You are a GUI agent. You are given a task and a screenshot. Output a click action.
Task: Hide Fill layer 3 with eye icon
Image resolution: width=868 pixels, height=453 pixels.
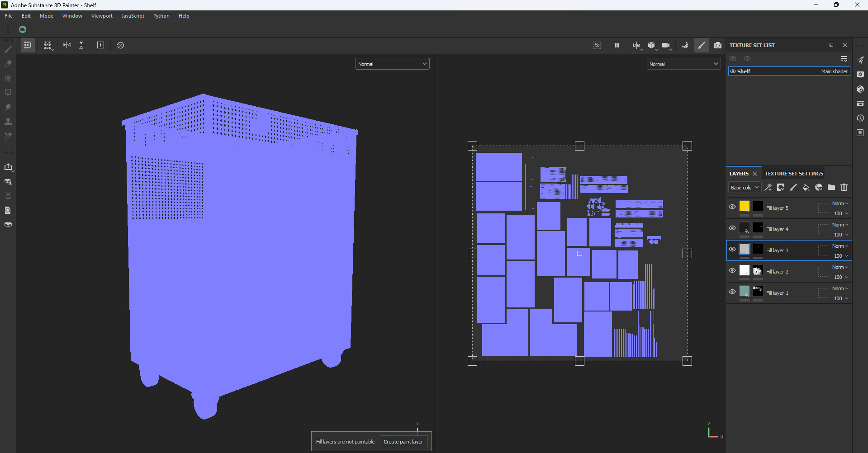pos(732,249)
